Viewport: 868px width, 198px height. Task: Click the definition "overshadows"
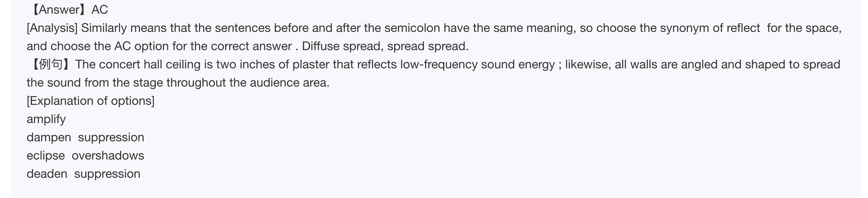coord(108,156)
